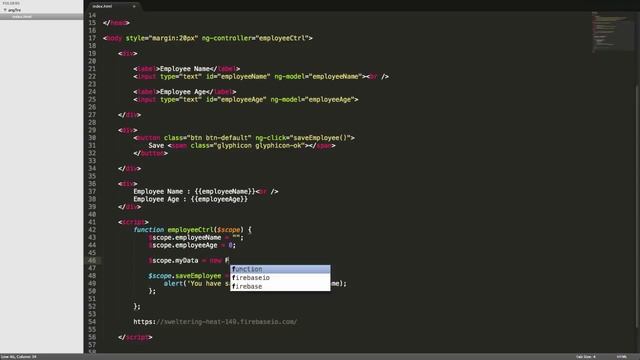Open HTML syntax selector in status bar
Image resolution: width=640 pixels, height=360 pixels.
tap(622, 357)
